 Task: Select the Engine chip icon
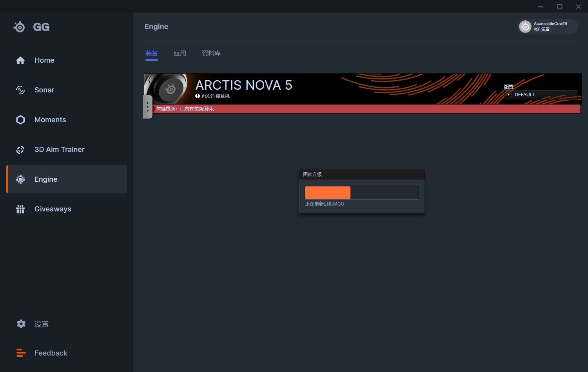20,179
